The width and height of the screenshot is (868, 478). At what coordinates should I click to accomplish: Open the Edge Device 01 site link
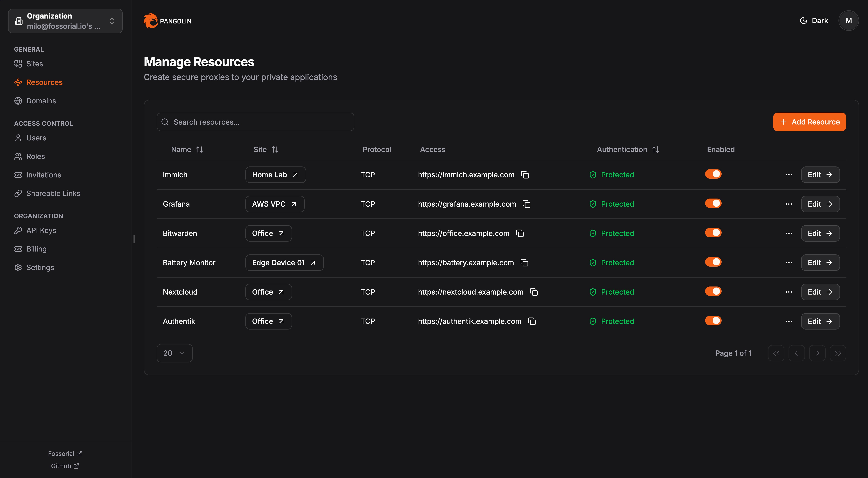[x=284, y=262]
